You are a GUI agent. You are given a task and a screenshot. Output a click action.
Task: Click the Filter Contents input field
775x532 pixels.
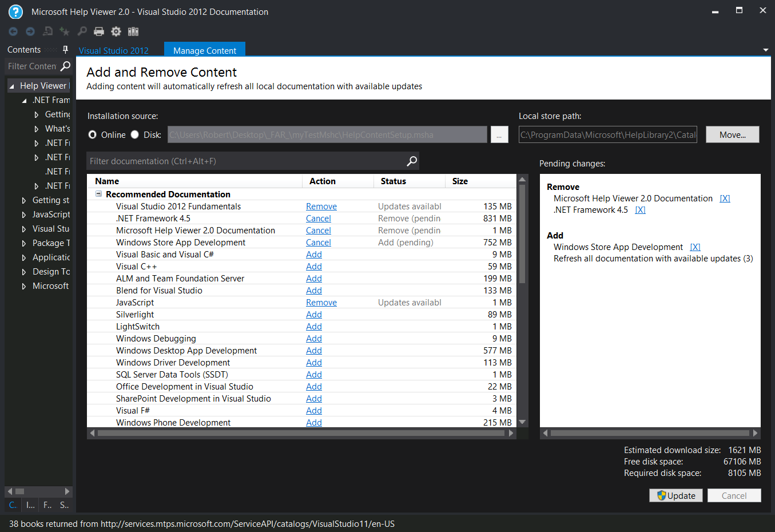click(x=33, y=66)
